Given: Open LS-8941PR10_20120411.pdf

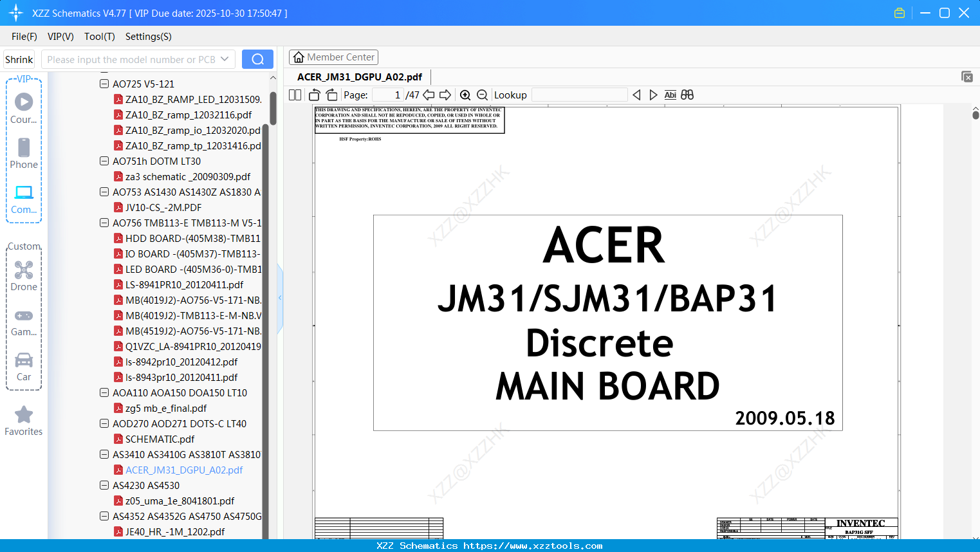Looking at the screenshot, I should point(185,284).
